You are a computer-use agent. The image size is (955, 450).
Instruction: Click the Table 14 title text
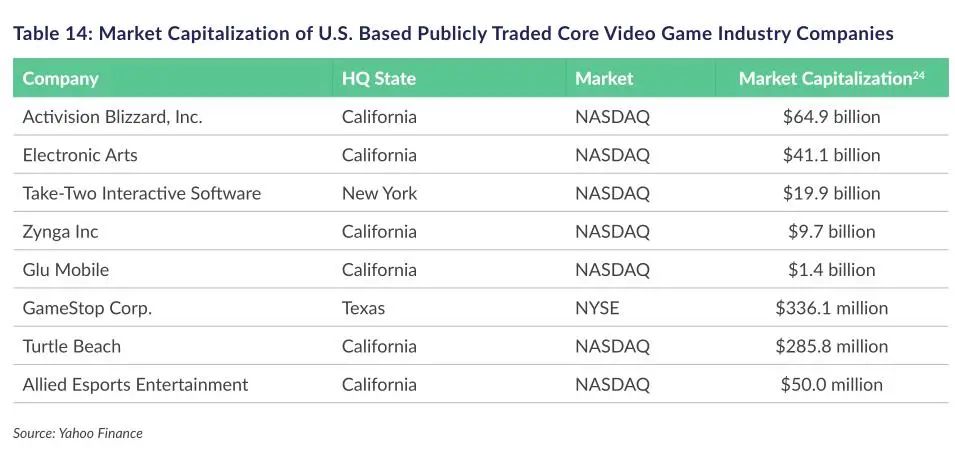click(453, 33)
